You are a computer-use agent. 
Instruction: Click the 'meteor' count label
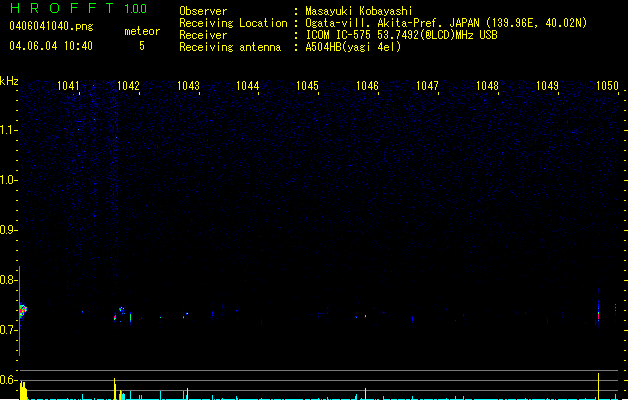tap(142, 31)
